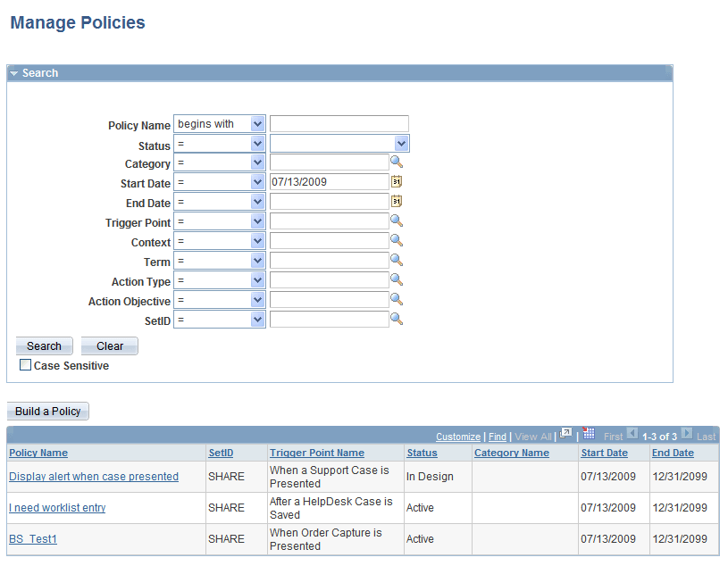Click the Build a Policy button
Viewport: 728px width, 566px height.
coord(47,411)
